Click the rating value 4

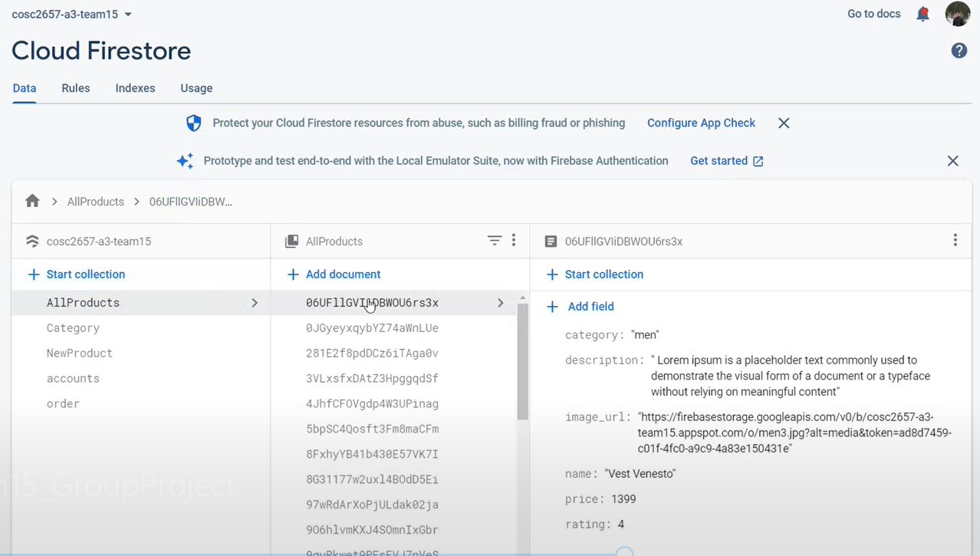621,525
